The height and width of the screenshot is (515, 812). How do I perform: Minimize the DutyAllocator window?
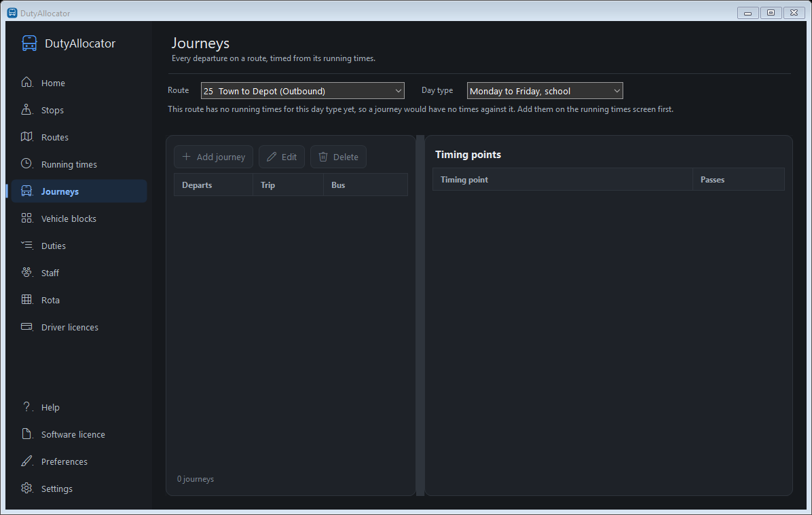(748, 13)
